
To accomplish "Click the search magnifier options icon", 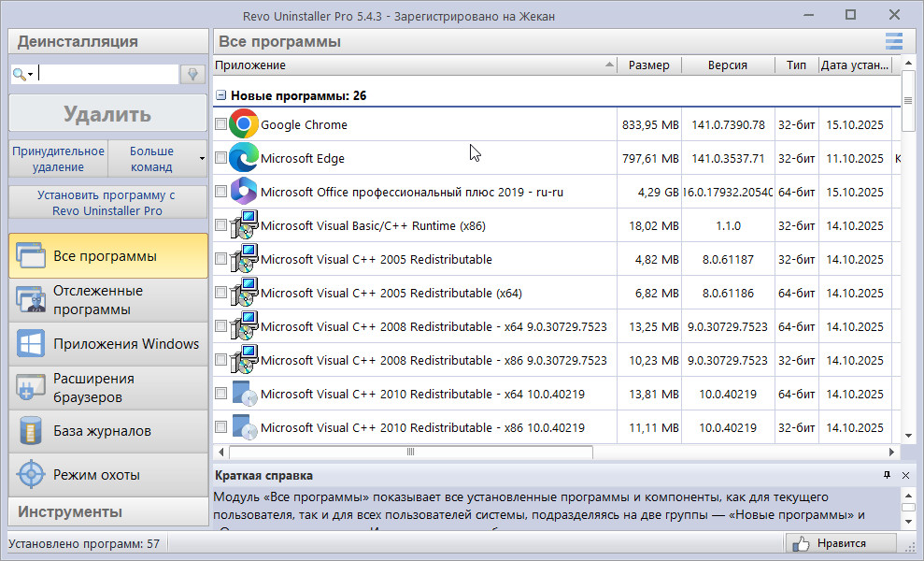I will 22,75.
